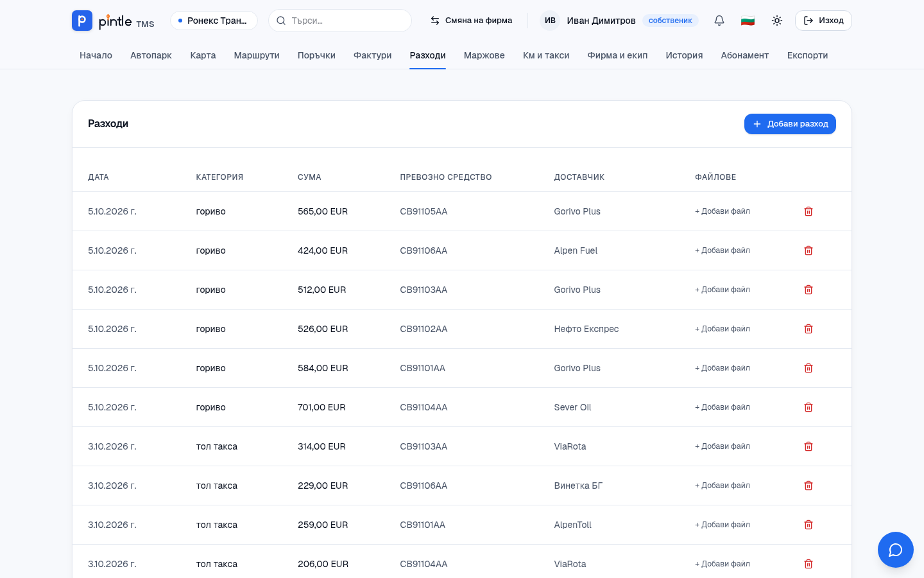The width and height of the screenshot is (924, 578).
Task: Open the Ронекс Тран company selector
Action: click(214, 21)
